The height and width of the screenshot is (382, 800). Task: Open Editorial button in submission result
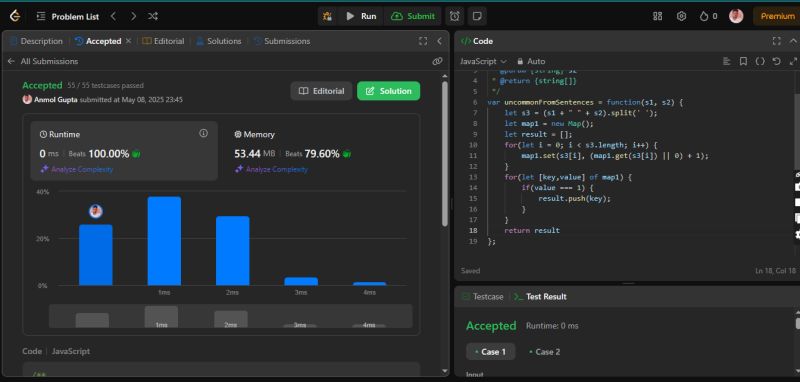tap(321, 91)
